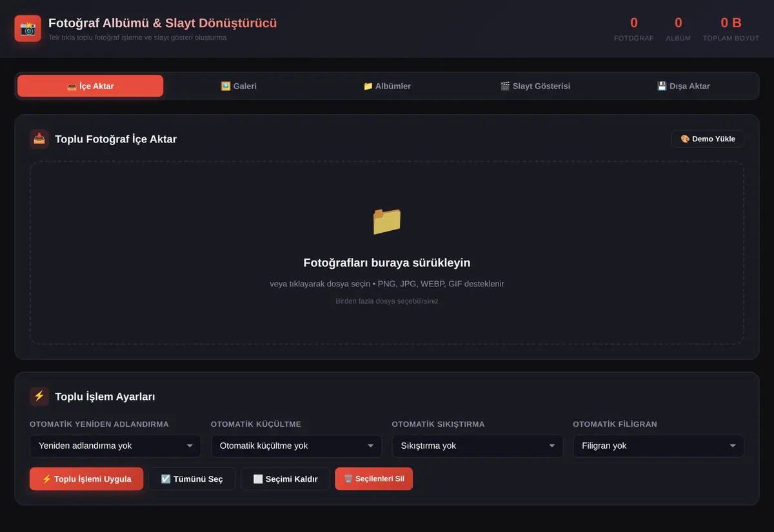This screenshot has height=532, width=774.
Task: Click the trash can icon on Seçilenleri Sil
Action: (x=348, y=479)
